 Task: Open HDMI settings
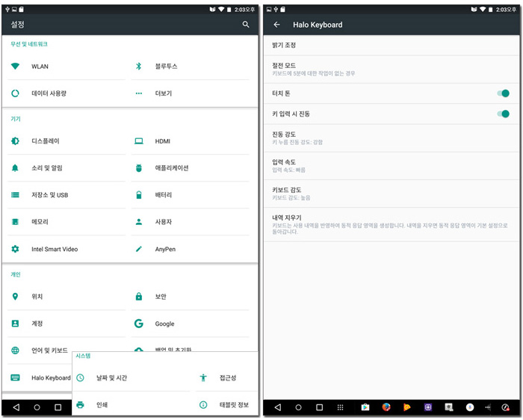pos(190,141)
